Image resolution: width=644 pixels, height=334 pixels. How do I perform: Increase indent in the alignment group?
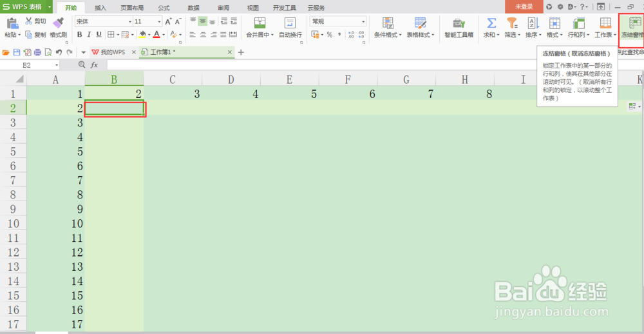pyautogui.click(x=234, y=21)
